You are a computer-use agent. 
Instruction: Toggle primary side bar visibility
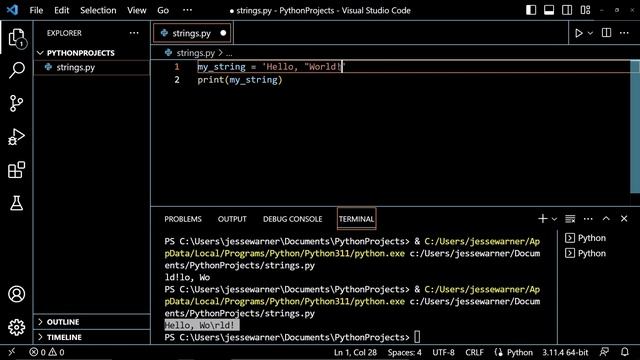click(531, 10)
